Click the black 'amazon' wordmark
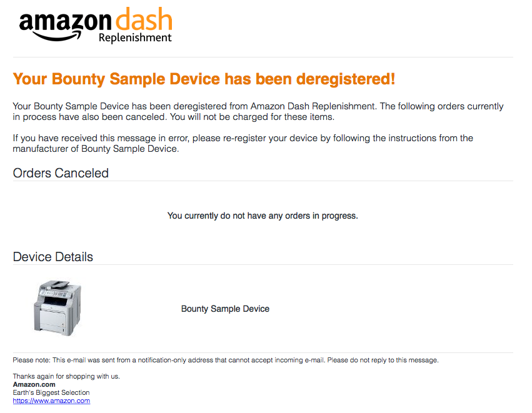532x413 pixels. pyautogui.click(x=65, y=22)
